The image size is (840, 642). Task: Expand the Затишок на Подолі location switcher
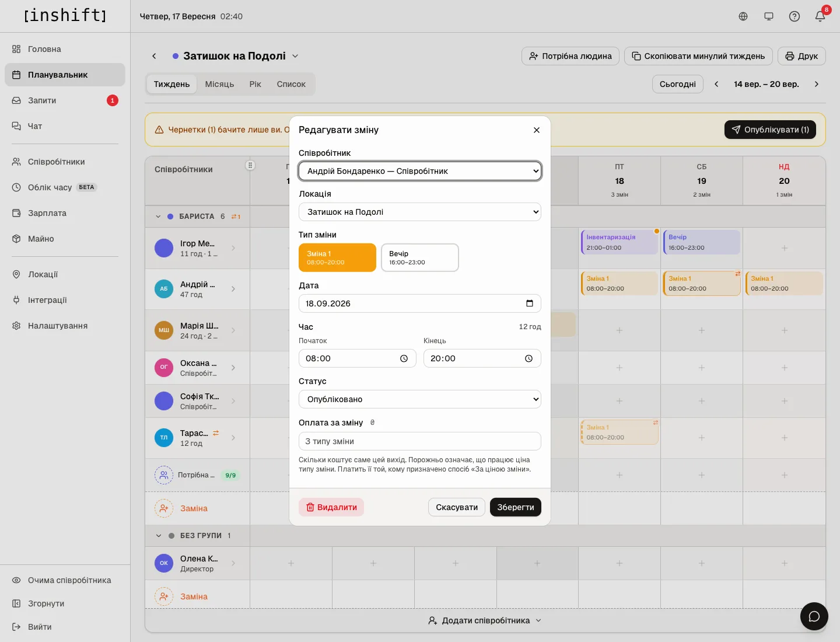point(295,56)
